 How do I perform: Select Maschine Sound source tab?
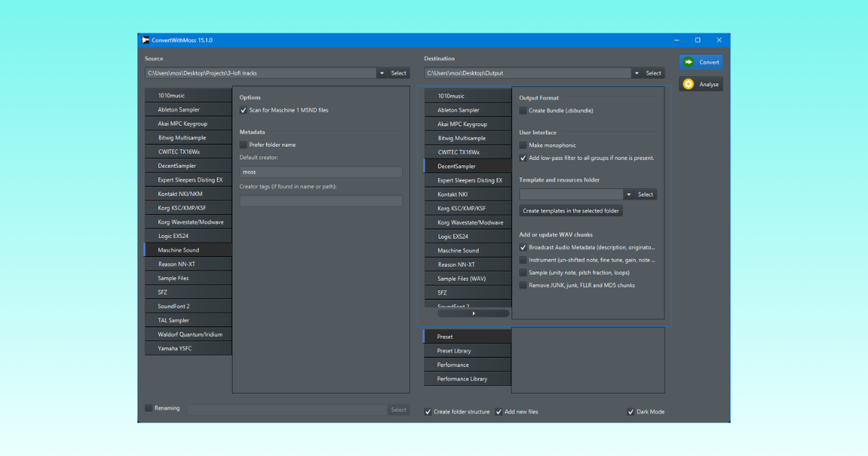click(x=188, y=250)
